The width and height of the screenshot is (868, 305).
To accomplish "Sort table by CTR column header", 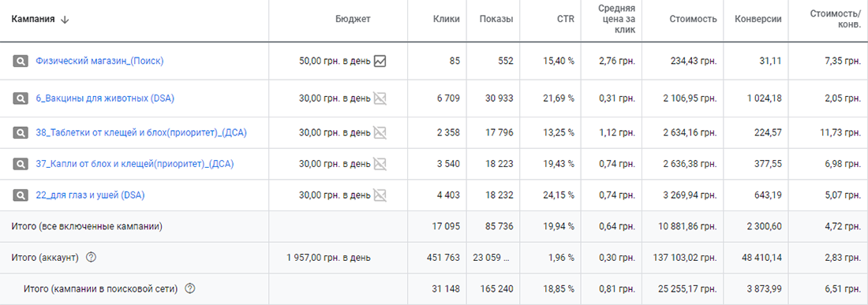I will click(x=566, y=20).
